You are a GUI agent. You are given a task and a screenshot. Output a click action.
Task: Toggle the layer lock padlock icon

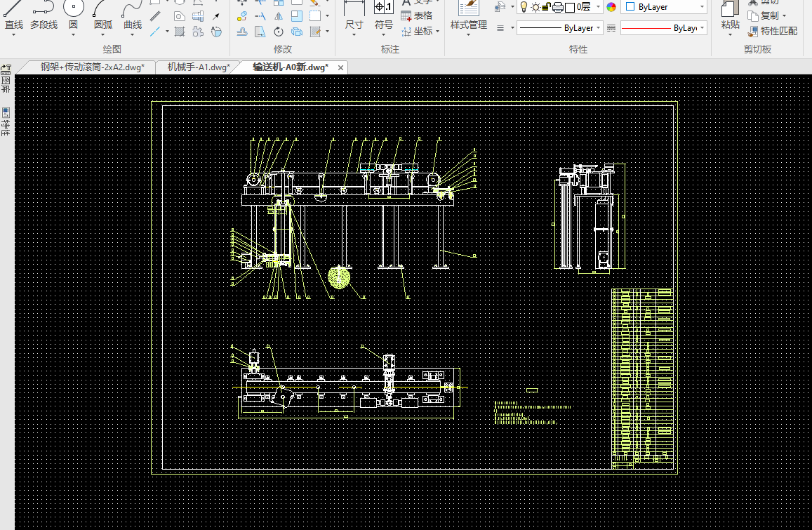tap(546, 7)
